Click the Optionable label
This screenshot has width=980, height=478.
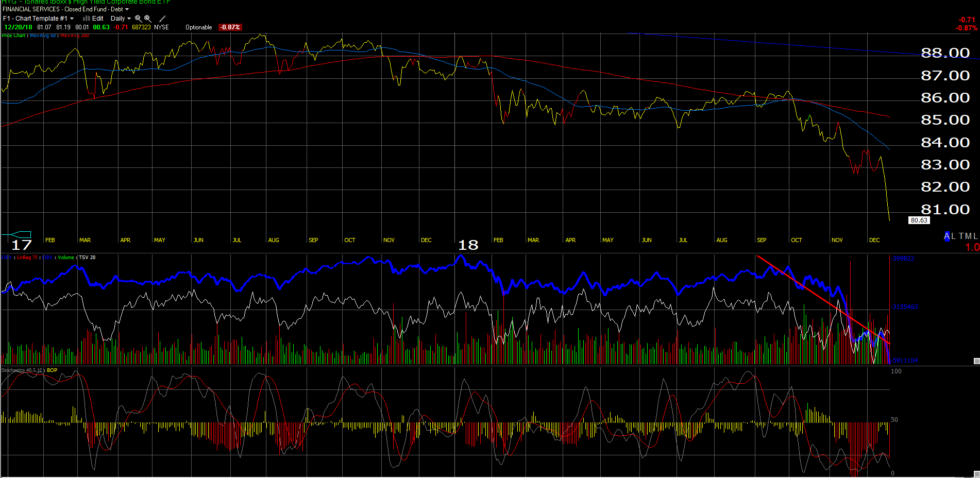point(199,27)
